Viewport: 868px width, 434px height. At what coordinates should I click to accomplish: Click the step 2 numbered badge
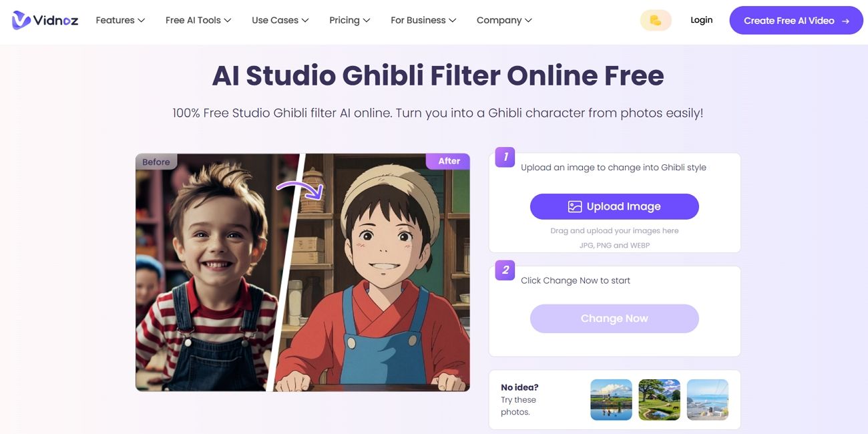(x=505, y=270)
